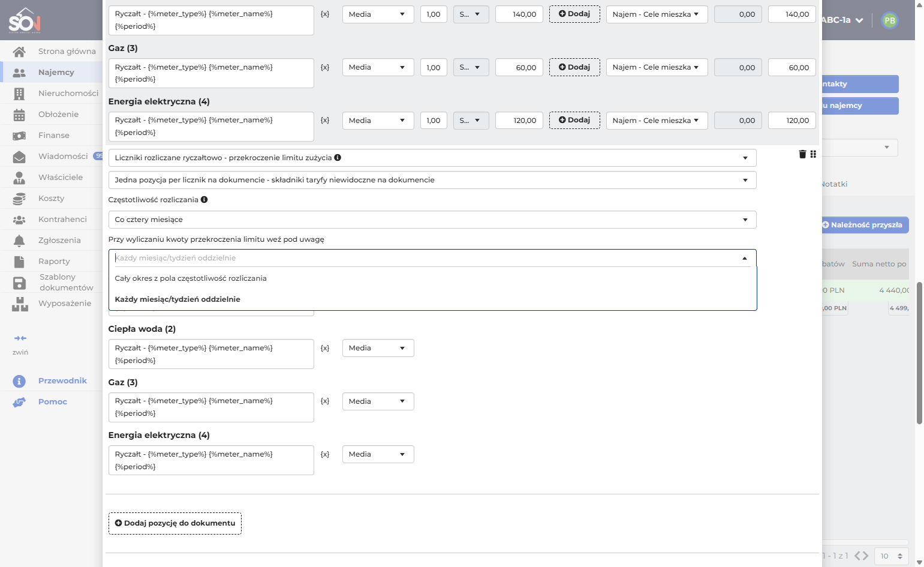924x567 pixels.
Task: Click the Zgłoszenia bell icon
Action: (x=19, y=241)
